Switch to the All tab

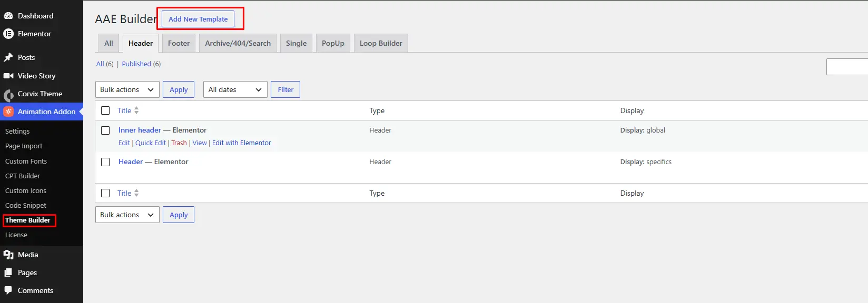(x=108, y=43)
